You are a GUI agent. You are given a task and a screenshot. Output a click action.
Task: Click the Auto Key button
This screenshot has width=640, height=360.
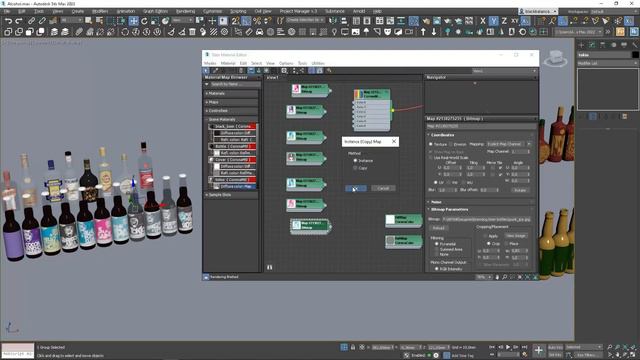pos(555,348)
